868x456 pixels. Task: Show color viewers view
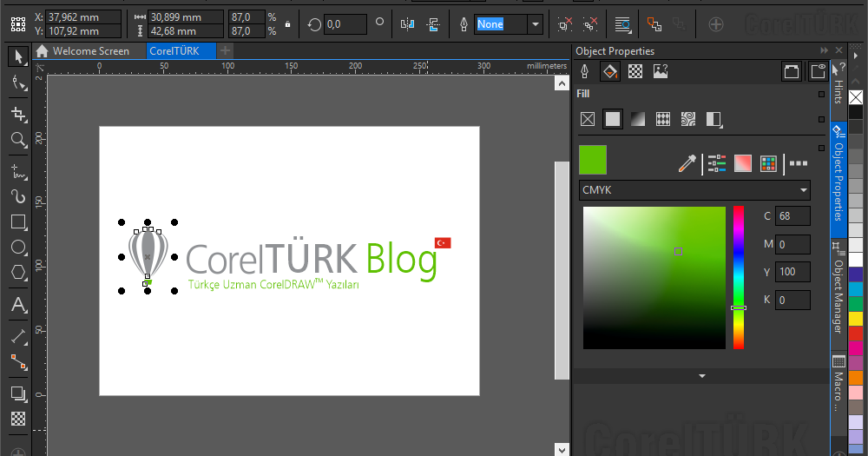tap(742, 163)
